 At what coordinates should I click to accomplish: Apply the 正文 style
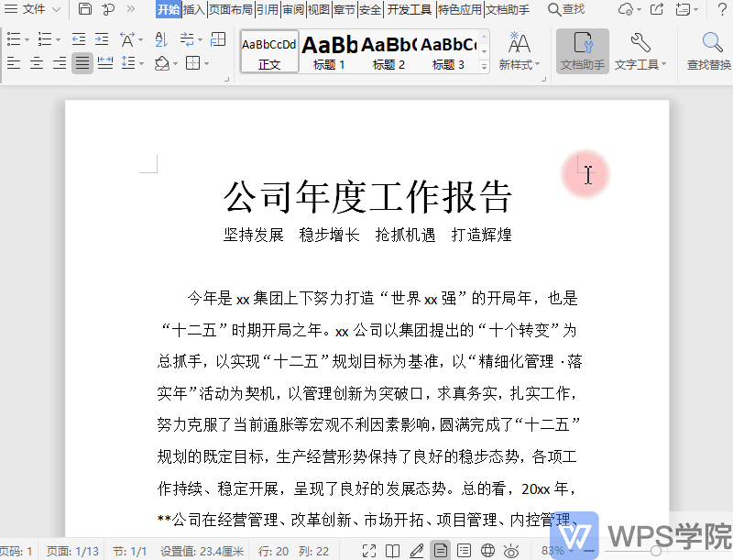pyautogui.click(x=269, y=52)
